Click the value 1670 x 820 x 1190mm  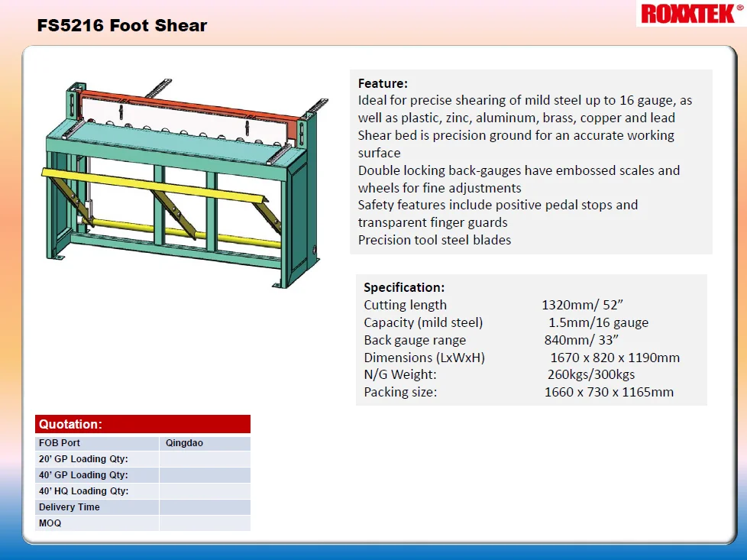point(615,358)
